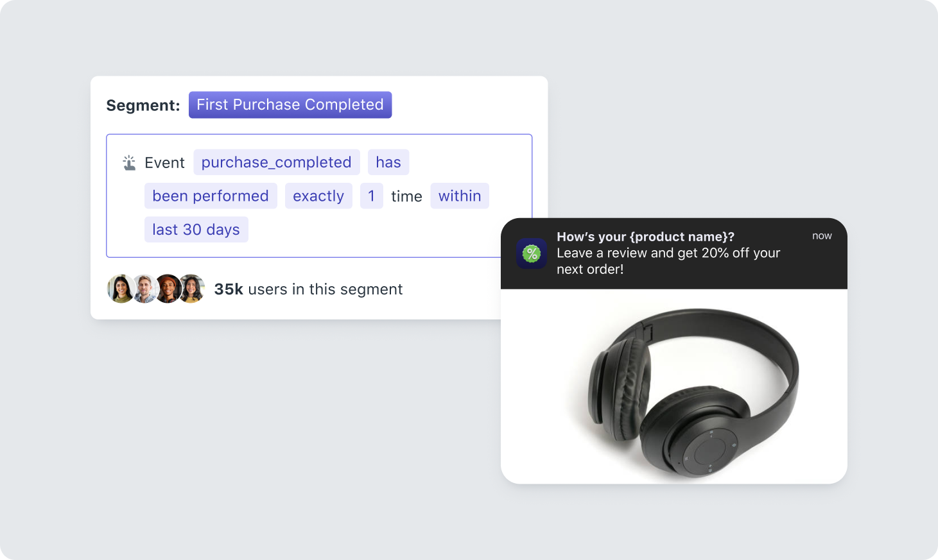This screenshot has height=560, width=938.
Task: Click the event trigger icon beside Event
Action: click(x=130, y=163)
